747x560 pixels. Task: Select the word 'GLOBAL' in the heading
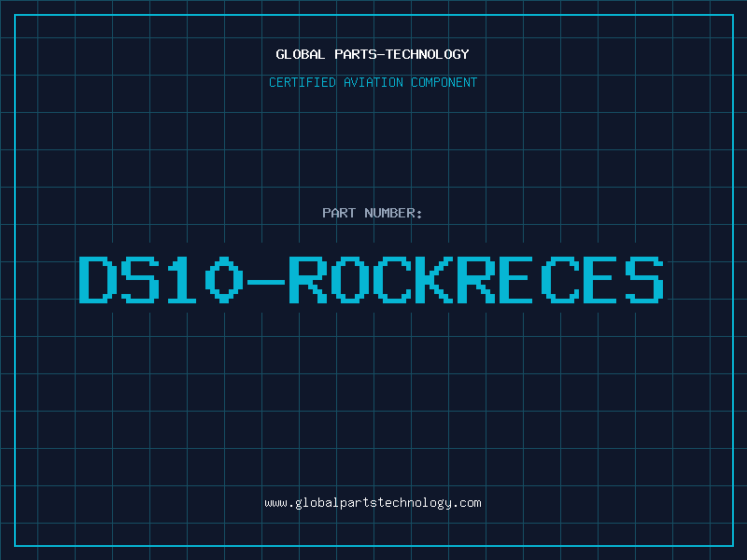point(300,55)
